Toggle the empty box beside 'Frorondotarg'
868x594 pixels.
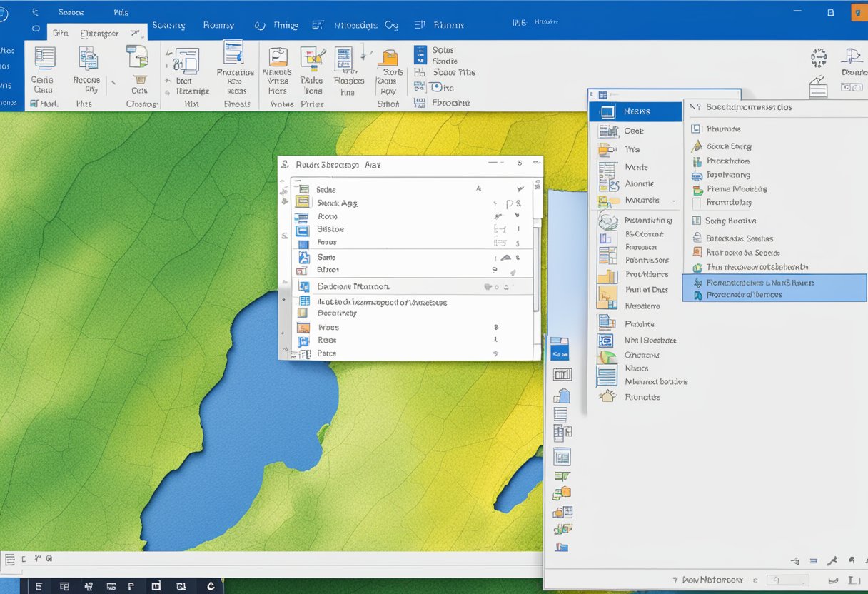tap(697, 203)
